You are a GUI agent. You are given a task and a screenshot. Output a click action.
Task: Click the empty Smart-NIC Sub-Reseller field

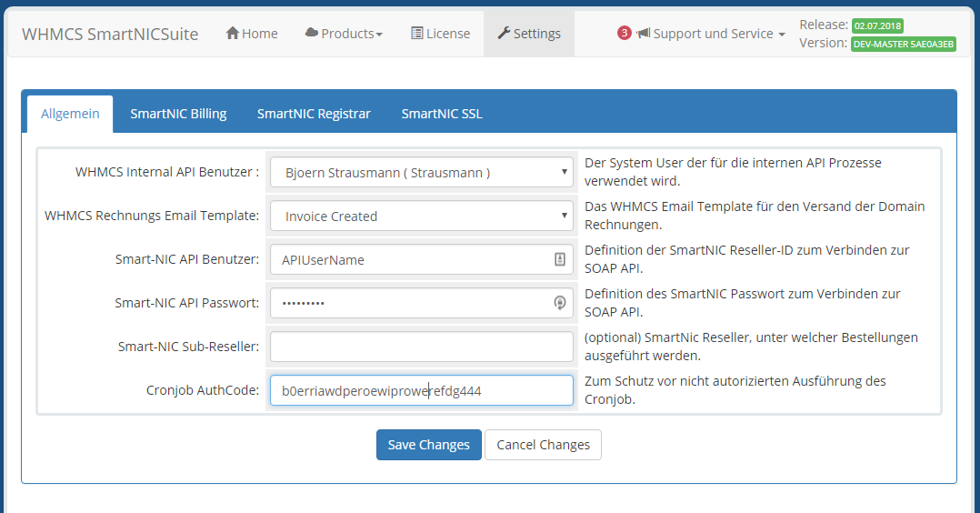click(x=422, y=347)
